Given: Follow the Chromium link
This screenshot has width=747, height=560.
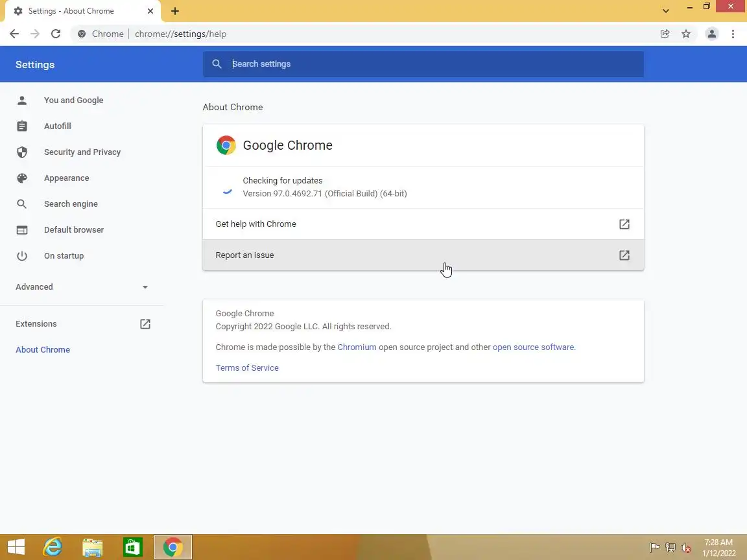Looking at the screenshot, I should [x=357, y=347].
